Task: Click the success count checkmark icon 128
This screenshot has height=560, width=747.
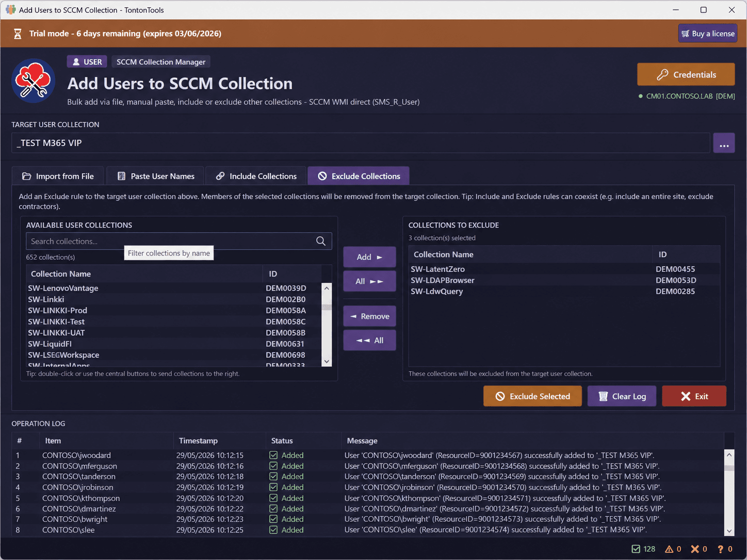Action: click(636, 549)
